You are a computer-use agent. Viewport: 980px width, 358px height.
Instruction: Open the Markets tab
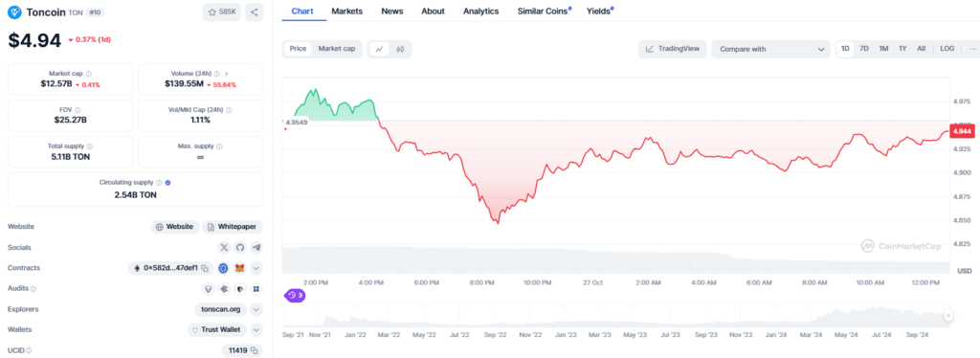(x=346, y=11)
